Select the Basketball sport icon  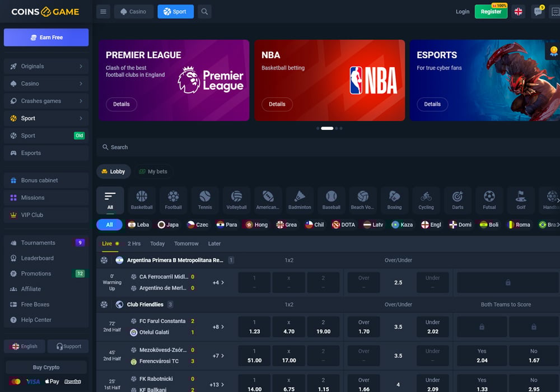[142, 200]
